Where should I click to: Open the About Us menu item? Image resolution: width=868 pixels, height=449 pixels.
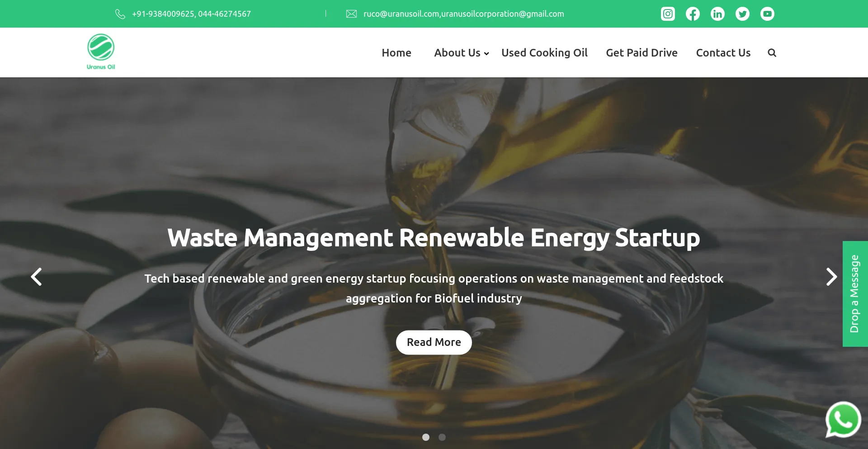coord(457,53)
